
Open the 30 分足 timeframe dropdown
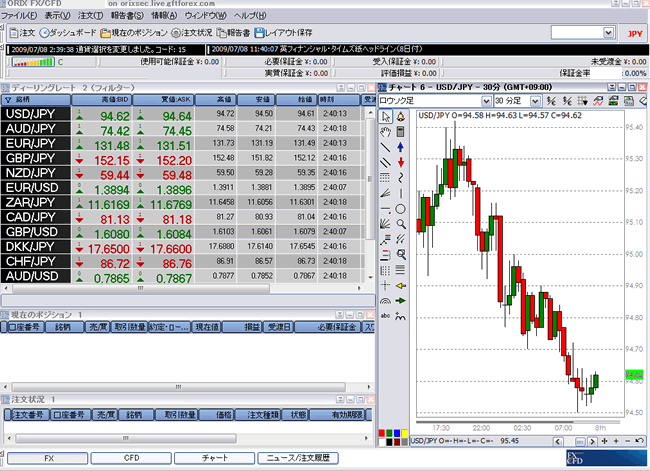coord(535,101)
